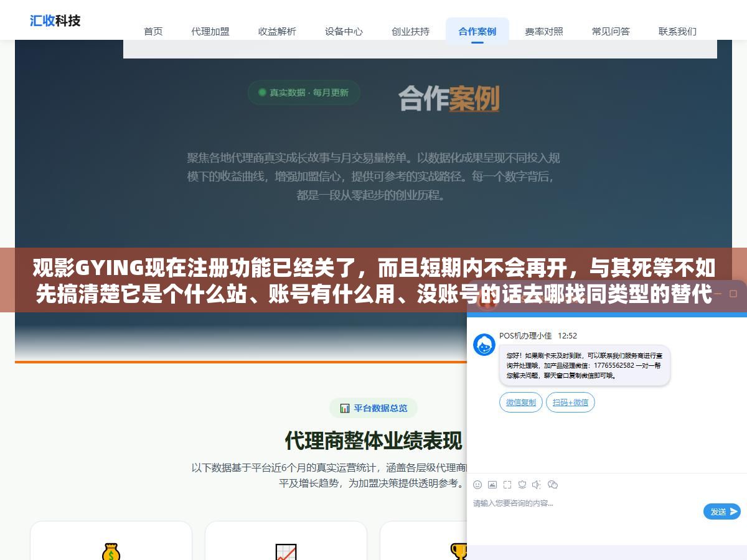Maximize the chat widget window
747x560 pixels.
(x=733, y=294)
